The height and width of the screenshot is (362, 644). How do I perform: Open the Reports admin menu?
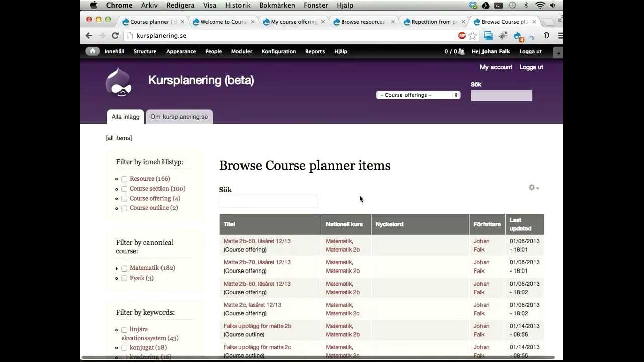coord(315,51)
